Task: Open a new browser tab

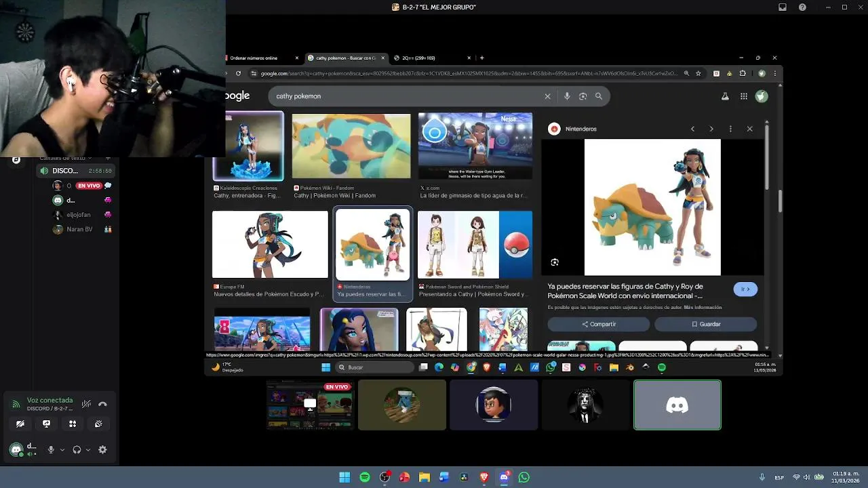Action: (x=482, y=58)
